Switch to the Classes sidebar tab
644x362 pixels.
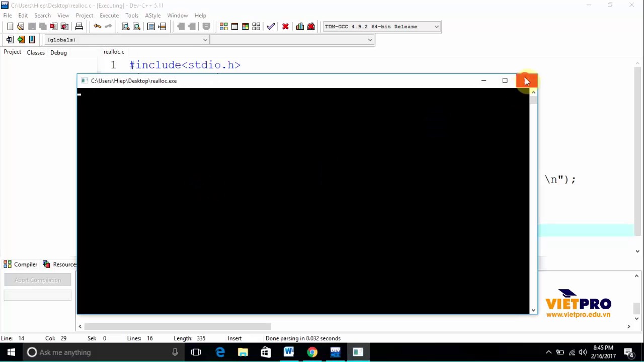(36, 53)
